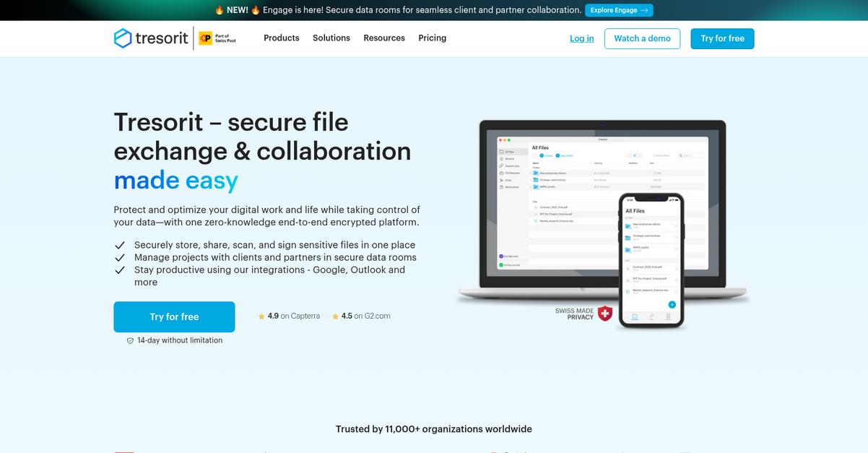Open the Resources menu
Viewport: 868px width, 453px height.
coord(383,38)
